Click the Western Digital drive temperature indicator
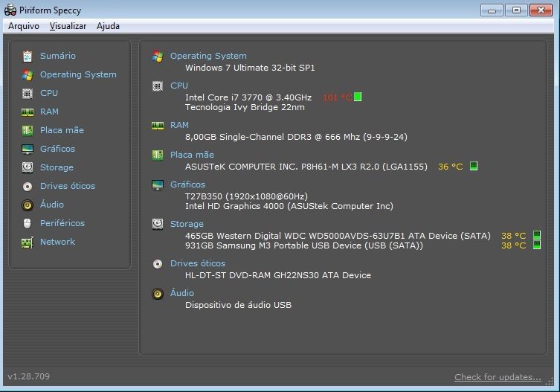The image size is (560, 392). click(x=537, y=235)
